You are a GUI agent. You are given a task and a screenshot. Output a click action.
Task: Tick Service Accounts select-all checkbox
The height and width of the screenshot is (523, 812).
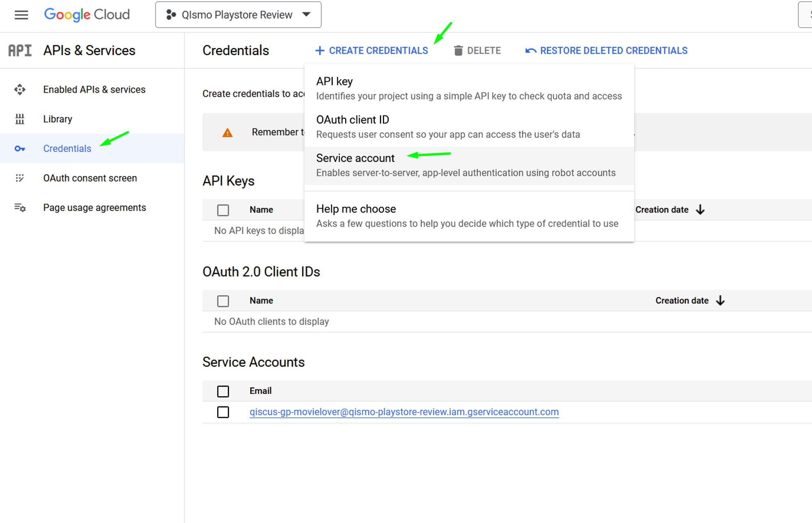click(223, 391)
